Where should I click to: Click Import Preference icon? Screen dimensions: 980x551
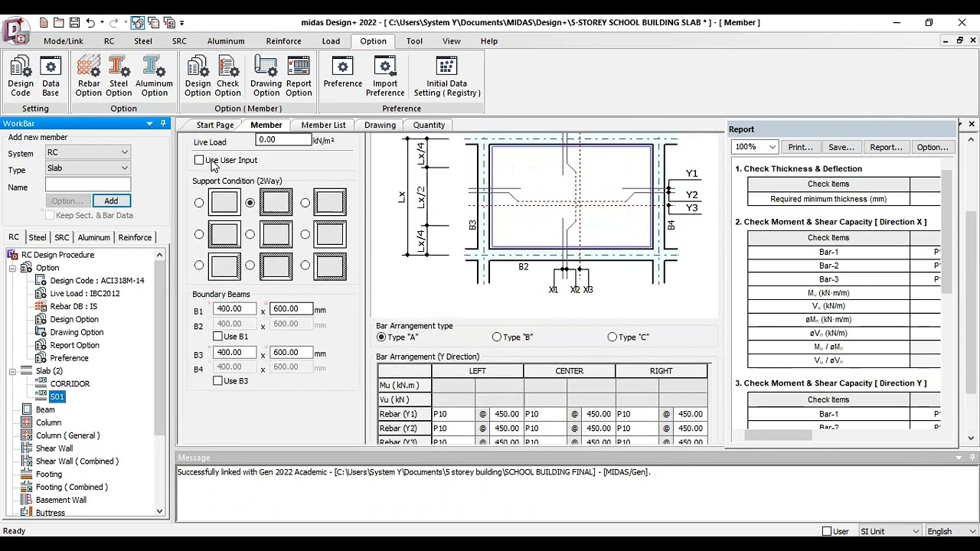click(385, 77)
